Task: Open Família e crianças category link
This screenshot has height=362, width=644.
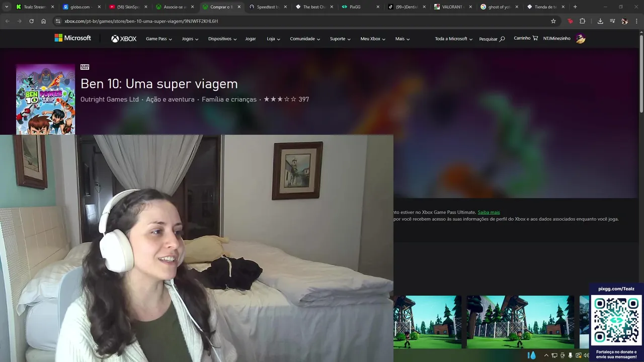Action: [x=229, y=99]
